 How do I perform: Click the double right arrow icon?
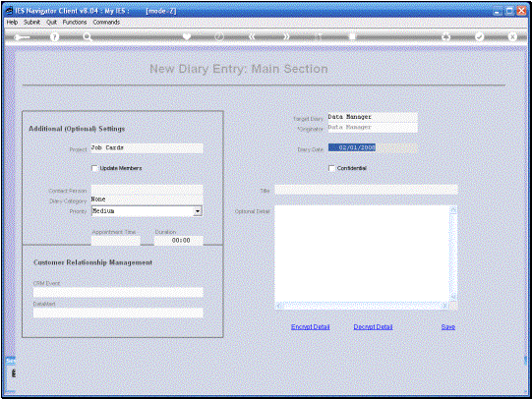[x=287, y=36]
